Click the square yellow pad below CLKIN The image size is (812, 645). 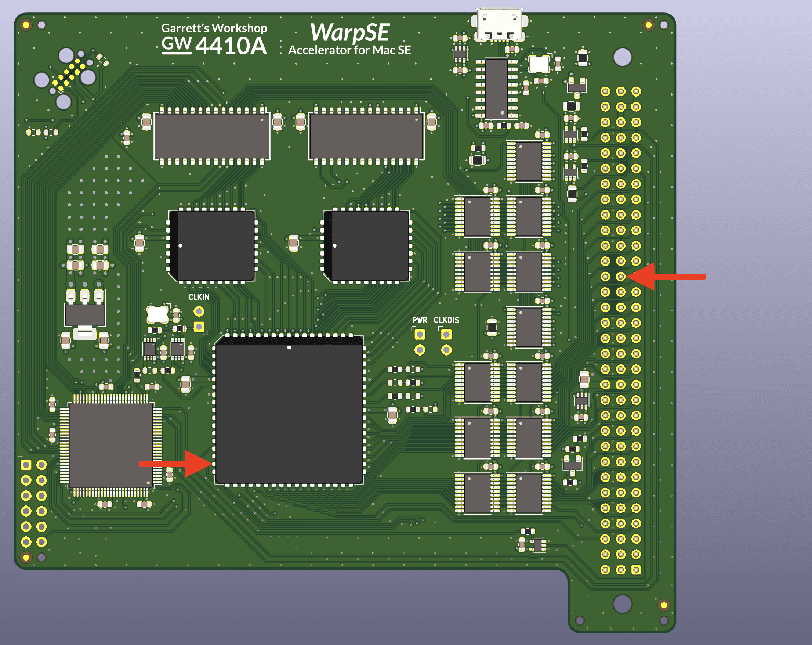[x=199, y=327]
